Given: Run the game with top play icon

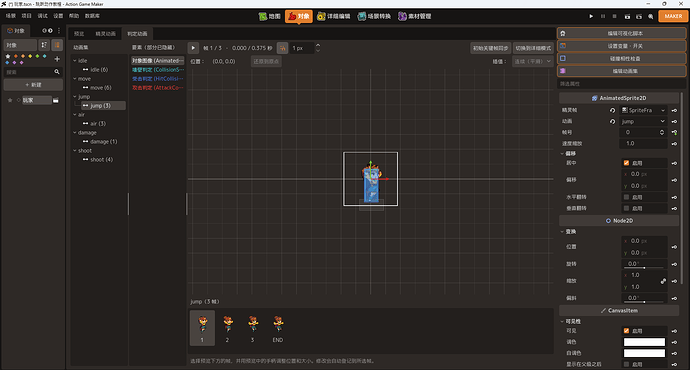Looking at the screenshot, I should (591, 16).
